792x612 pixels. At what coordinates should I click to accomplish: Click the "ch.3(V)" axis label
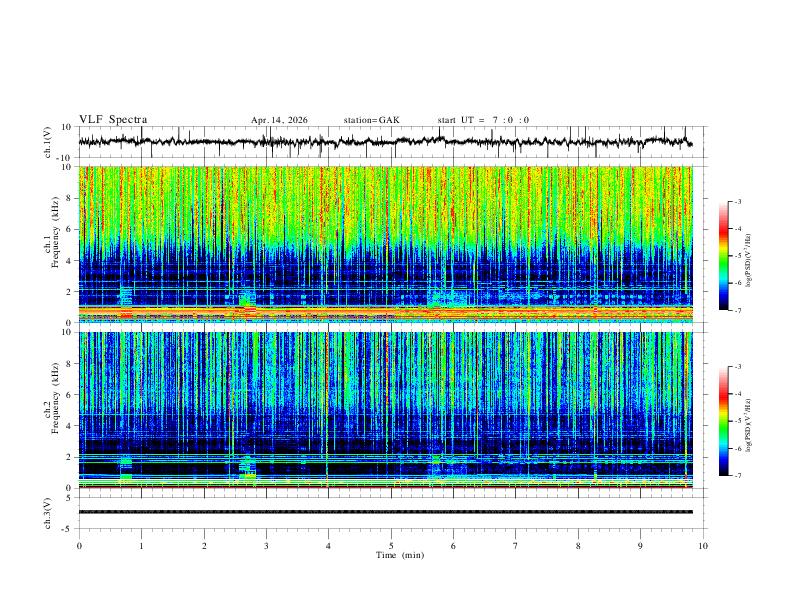pos(48,513)
